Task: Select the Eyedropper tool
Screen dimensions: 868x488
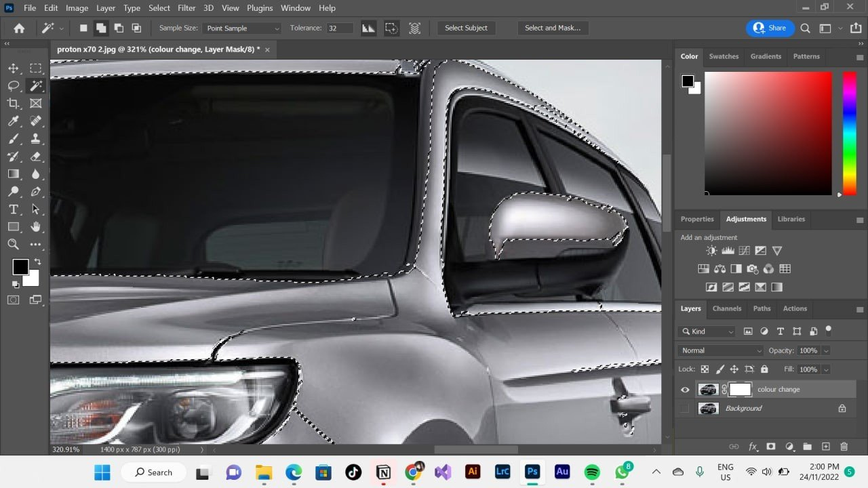Action: 14,121
